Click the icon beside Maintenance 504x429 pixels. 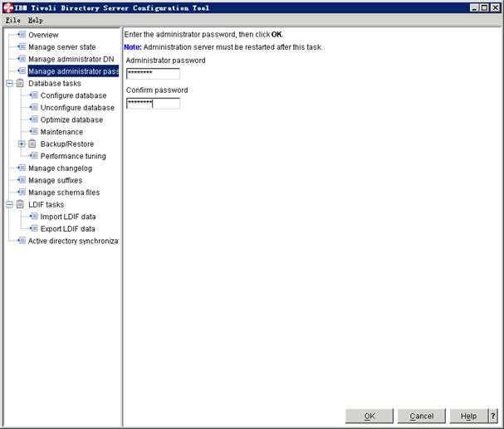[34, 131]
